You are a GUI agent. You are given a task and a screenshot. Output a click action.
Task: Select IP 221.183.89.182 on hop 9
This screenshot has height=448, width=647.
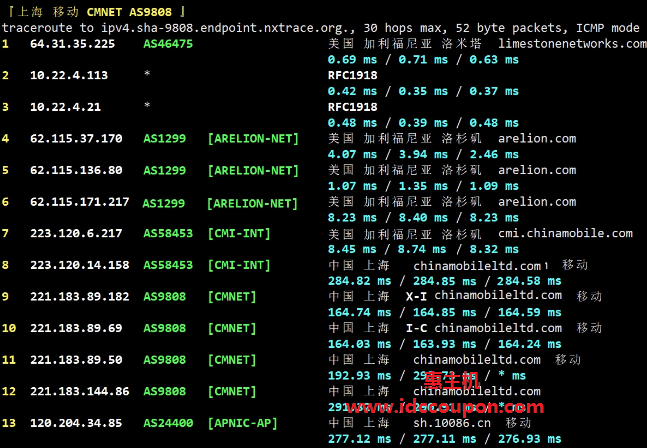click(x=80, y=297)
